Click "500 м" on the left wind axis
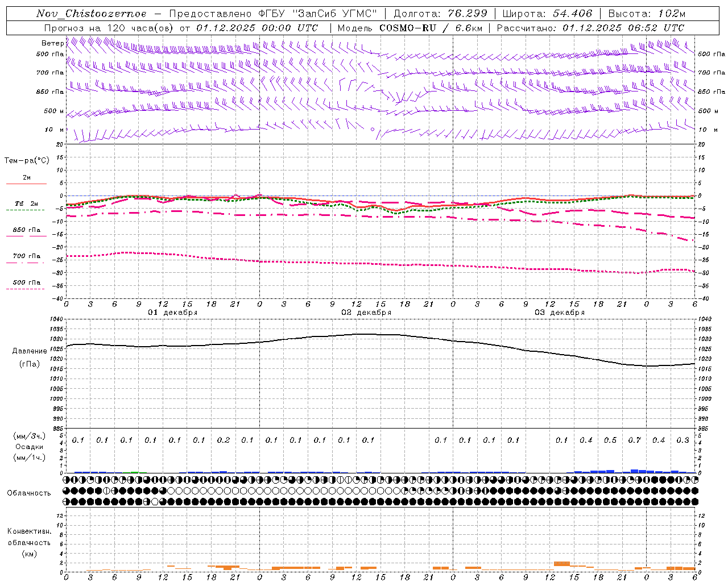 (54, 111)
